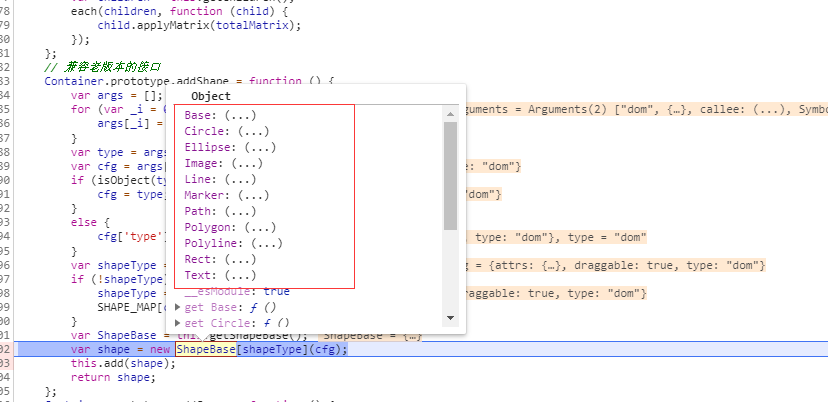Click the green '// 兼容老版本的接口' comment line

pyautogui.click(x=102, y=67)
